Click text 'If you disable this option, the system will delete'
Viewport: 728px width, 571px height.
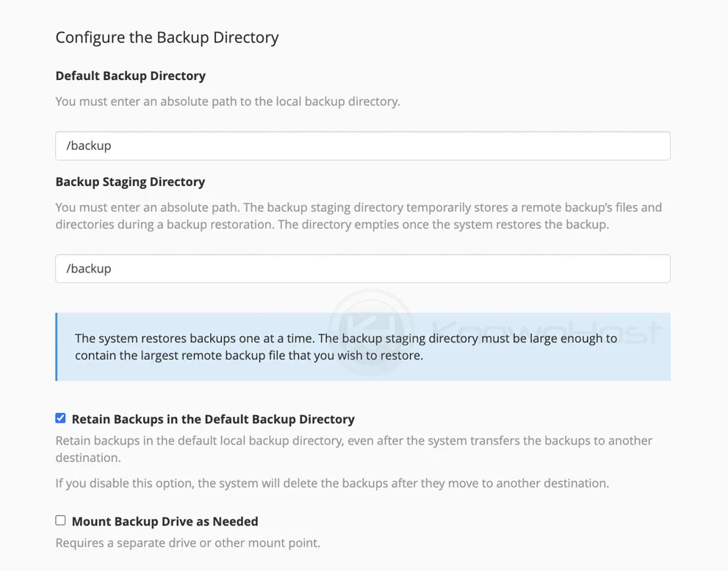point(187,484)
